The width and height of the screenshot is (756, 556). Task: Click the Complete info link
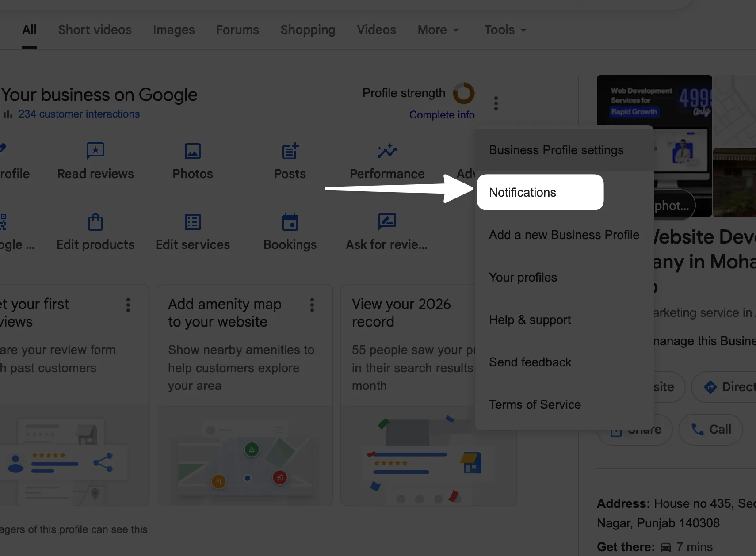(442, 115)
